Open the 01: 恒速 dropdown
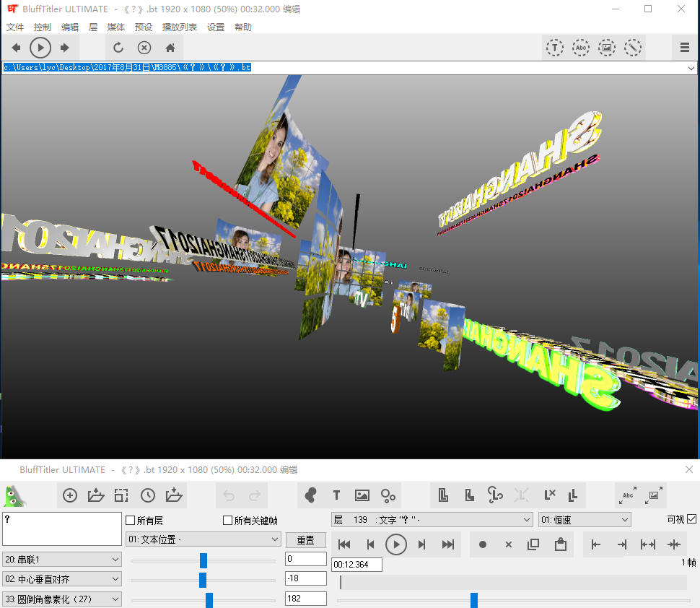This screenshot has height=608, width=700. point(585,520)
